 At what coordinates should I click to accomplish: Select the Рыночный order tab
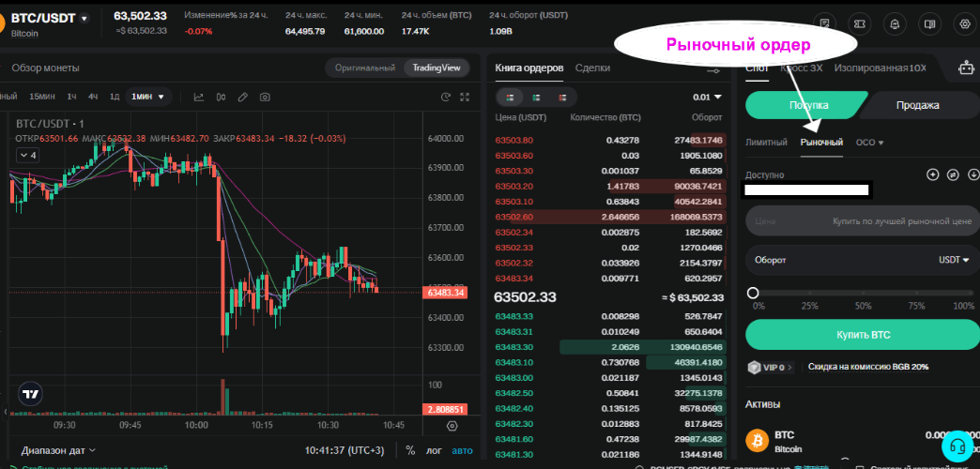pyautogui.click(x=822, y=143)
